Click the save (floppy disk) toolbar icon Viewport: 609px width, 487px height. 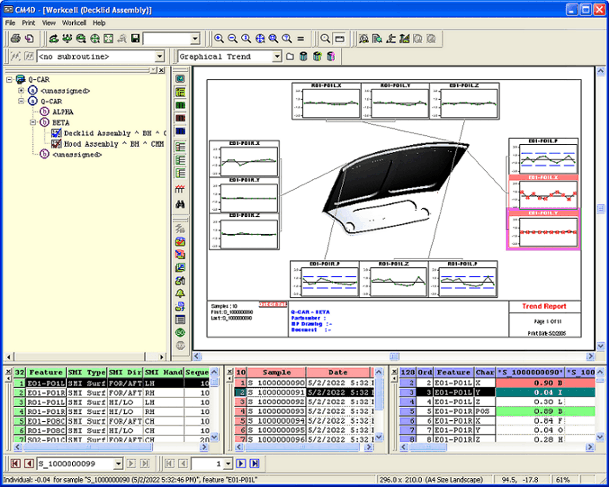(x=135, y=38)
